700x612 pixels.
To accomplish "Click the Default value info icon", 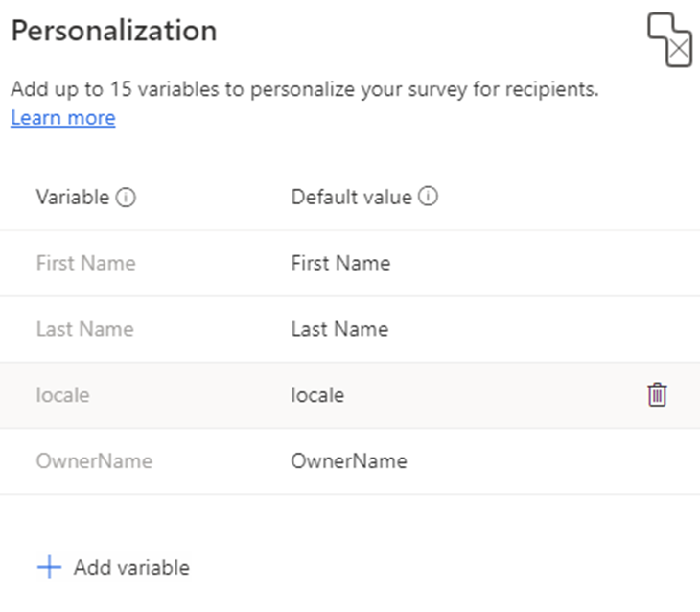I will (x=428, y=197).
